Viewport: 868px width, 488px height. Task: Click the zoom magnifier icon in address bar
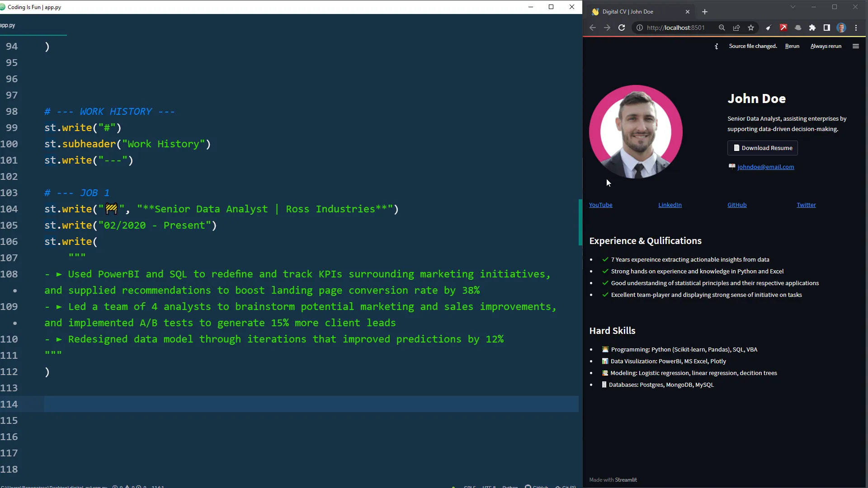tap(722, 28)
